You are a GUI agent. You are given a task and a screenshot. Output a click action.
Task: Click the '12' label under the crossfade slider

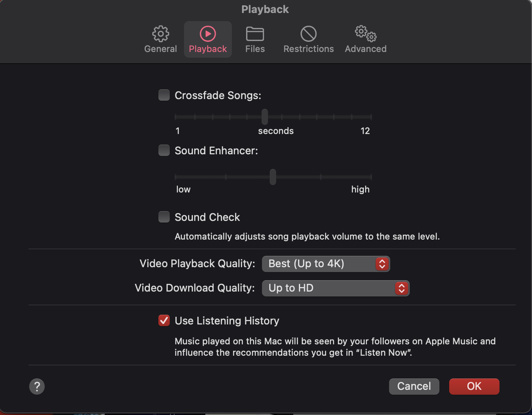pos(365,131)
